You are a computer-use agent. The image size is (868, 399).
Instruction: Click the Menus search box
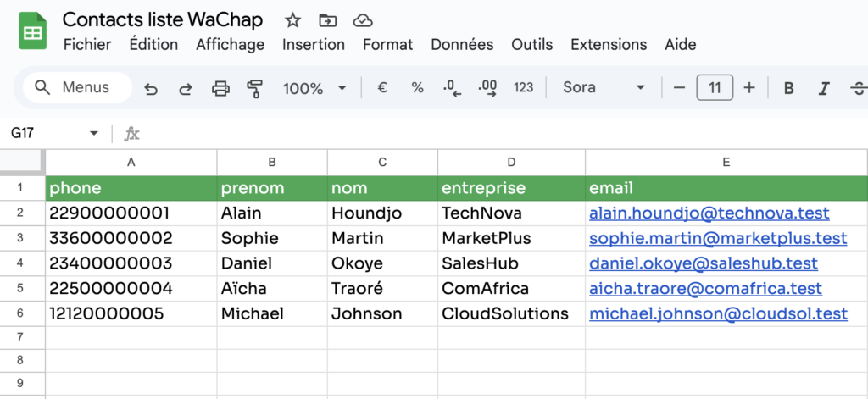[x=76, y=87]
